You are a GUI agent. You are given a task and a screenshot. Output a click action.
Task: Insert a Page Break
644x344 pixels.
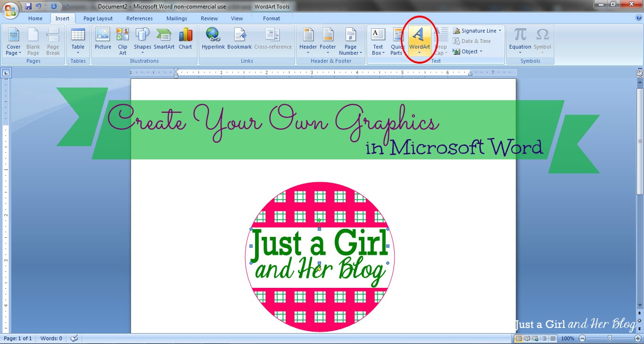pos(53,42)
